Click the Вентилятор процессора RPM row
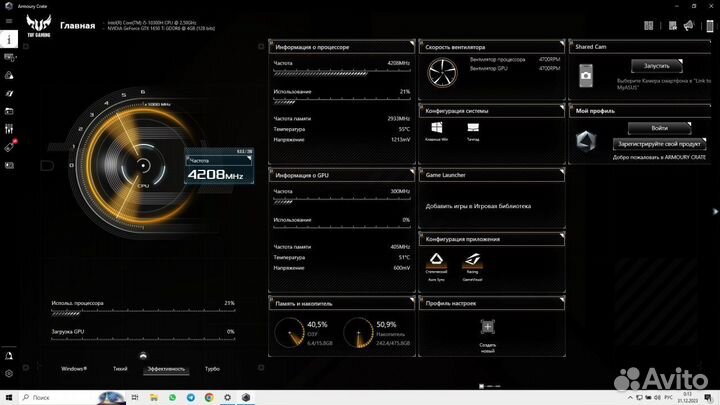 click(x=515, y=60)
